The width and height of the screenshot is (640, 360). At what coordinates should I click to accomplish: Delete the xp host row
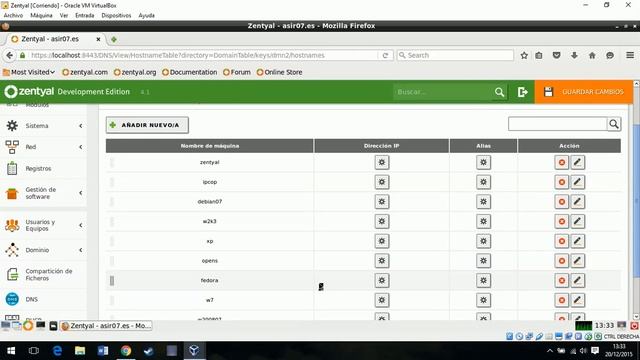(562, 241)
